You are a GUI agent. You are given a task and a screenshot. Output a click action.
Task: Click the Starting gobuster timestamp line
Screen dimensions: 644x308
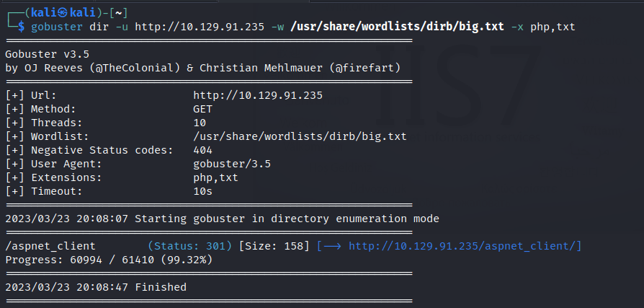[222, 219]
